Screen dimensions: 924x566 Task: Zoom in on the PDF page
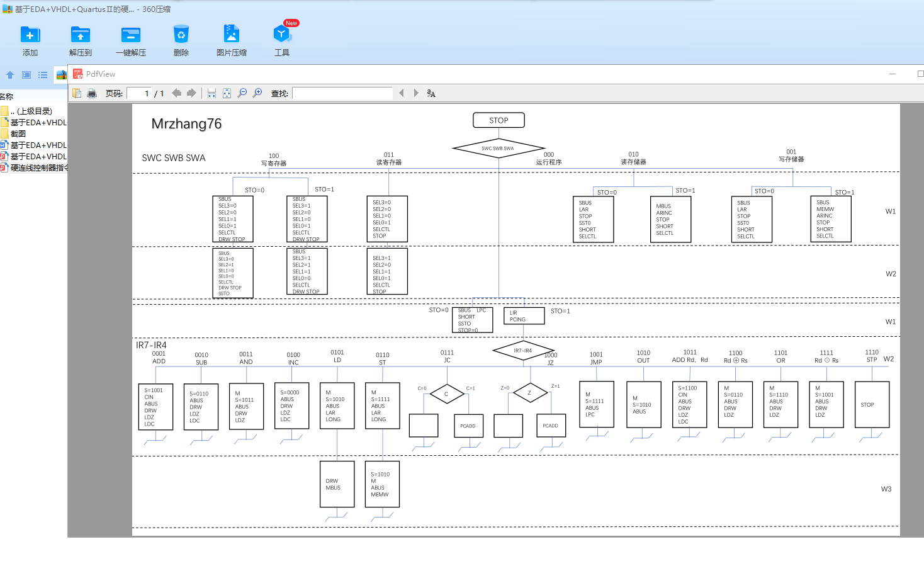(257, 93)
